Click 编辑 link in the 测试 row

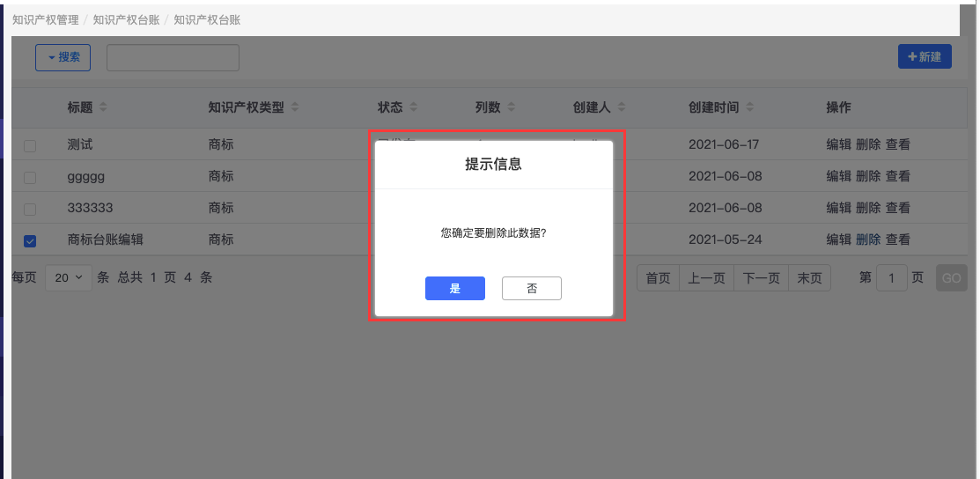[x=838, y=144]
